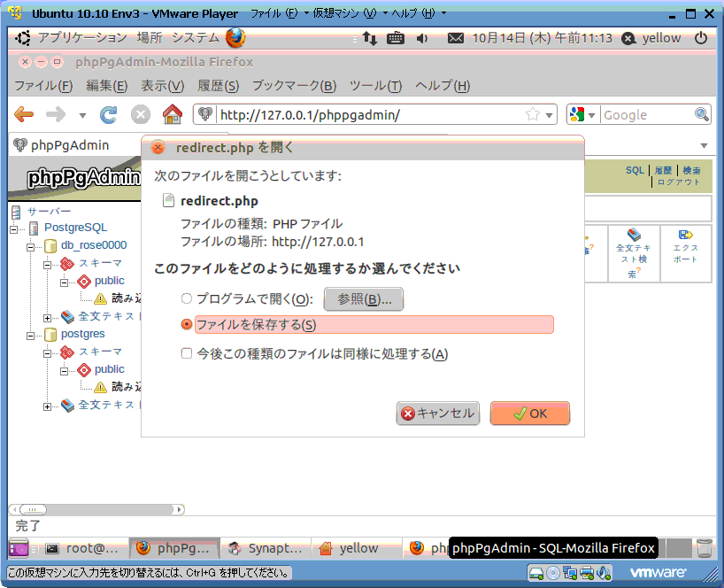Collapse public schema under db_rose0000
Screen dimensions: 724x588
(x=65, y=282)
